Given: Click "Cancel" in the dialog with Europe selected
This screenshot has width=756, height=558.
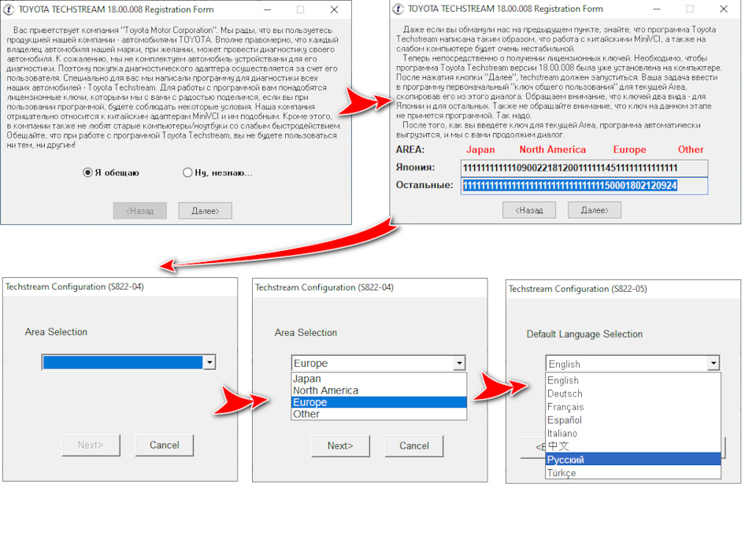Looking at the screenshot, I should (x=414, y=446).
